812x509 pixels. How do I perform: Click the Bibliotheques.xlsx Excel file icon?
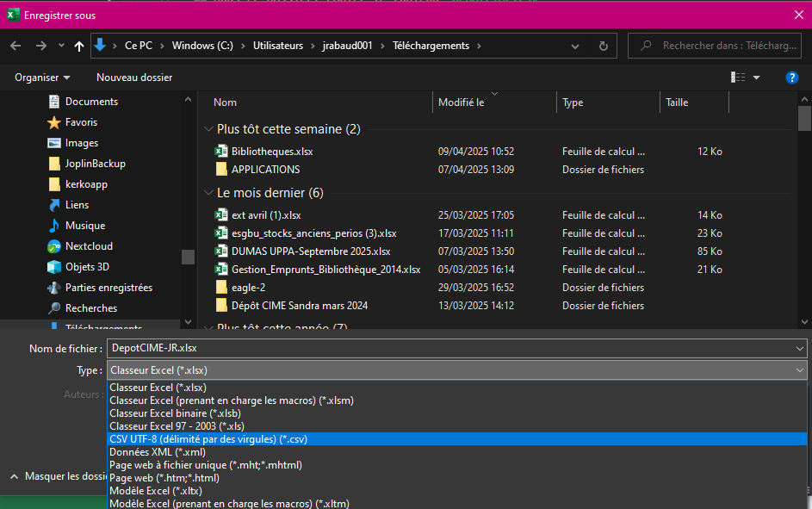click(x=221, y=152)
